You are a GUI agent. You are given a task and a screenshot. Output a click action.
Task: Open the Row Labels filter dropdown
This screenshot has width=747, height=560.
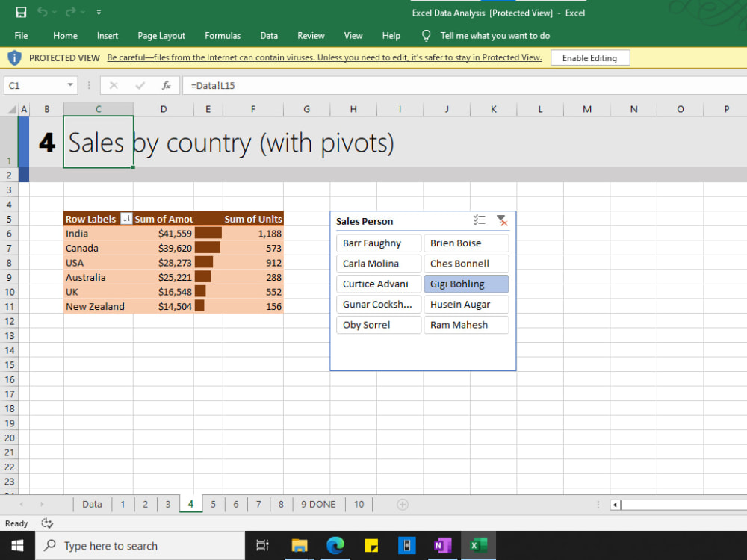click(125, 219)
